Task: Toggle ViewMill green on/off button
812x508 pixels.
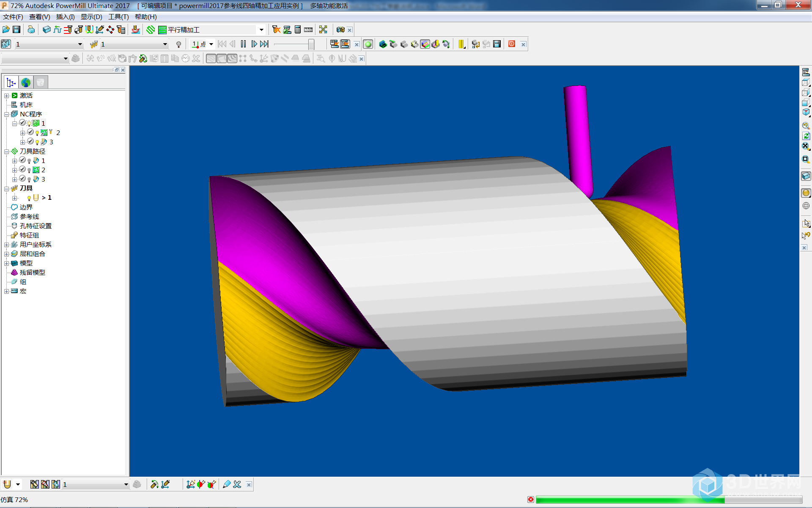Action: pyautogui.click(x=368, y=44)
